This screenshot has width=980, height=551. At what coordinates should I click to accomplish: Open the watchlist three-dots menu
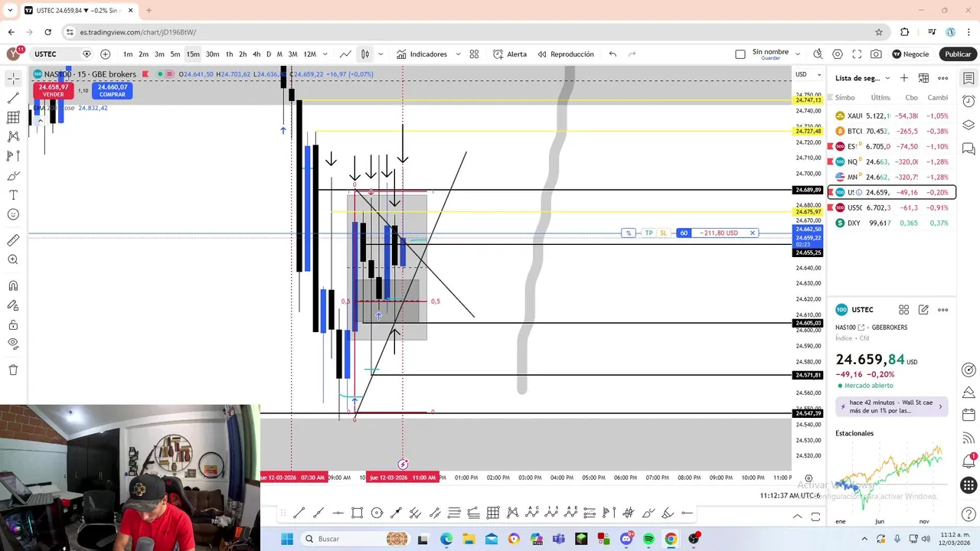[x=943, y=78]
